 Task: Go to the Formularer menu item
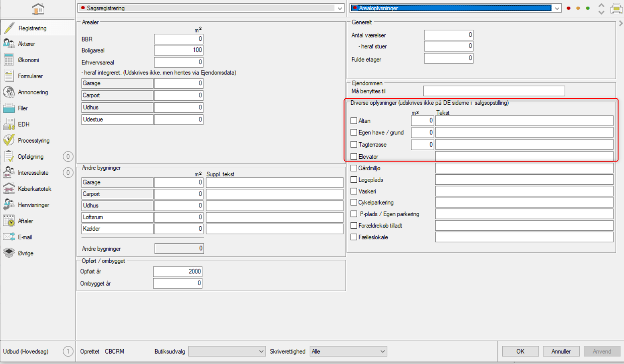pyautogui.click(x=30, y=76)
